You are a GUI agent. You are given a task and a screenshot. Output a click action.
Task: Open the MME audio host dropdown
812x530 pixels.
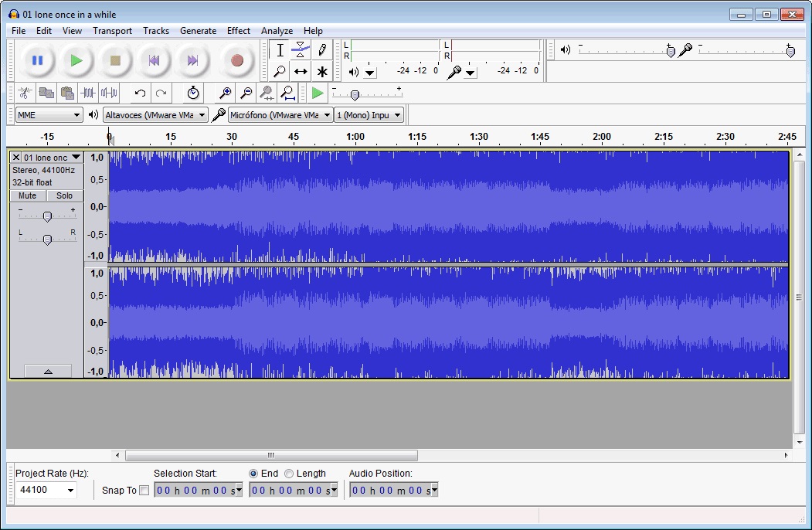click(x=49, y=115)
